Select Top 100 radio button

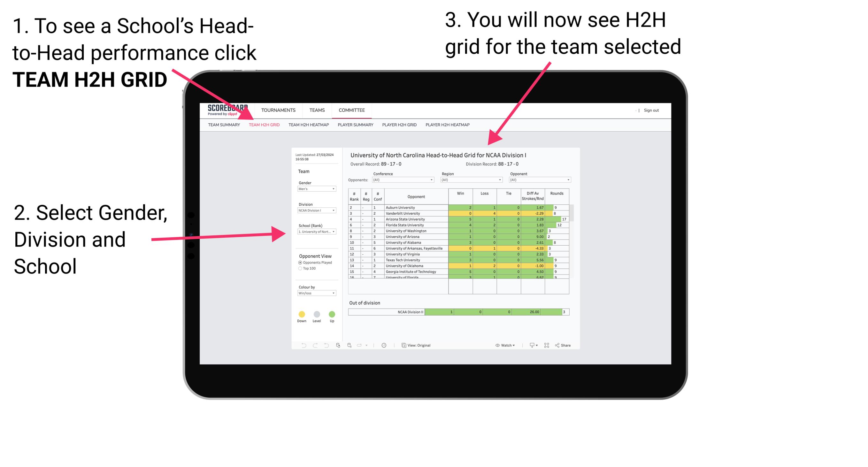click(299, 269)
